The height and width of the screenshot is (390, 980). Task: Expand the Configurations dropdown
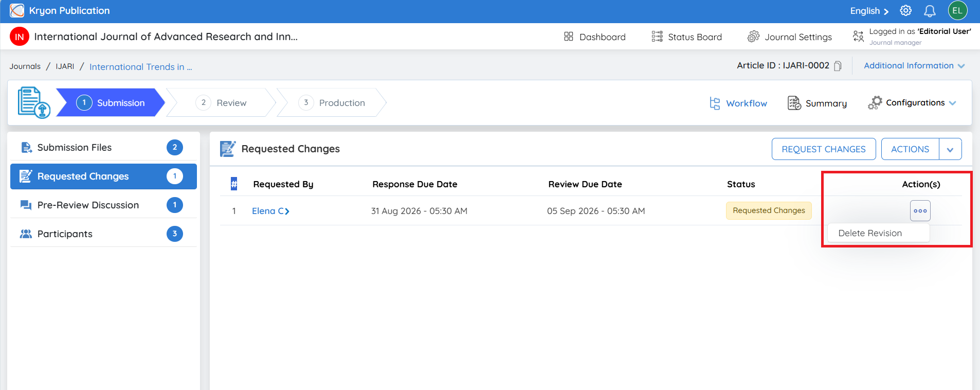[912, 103]
